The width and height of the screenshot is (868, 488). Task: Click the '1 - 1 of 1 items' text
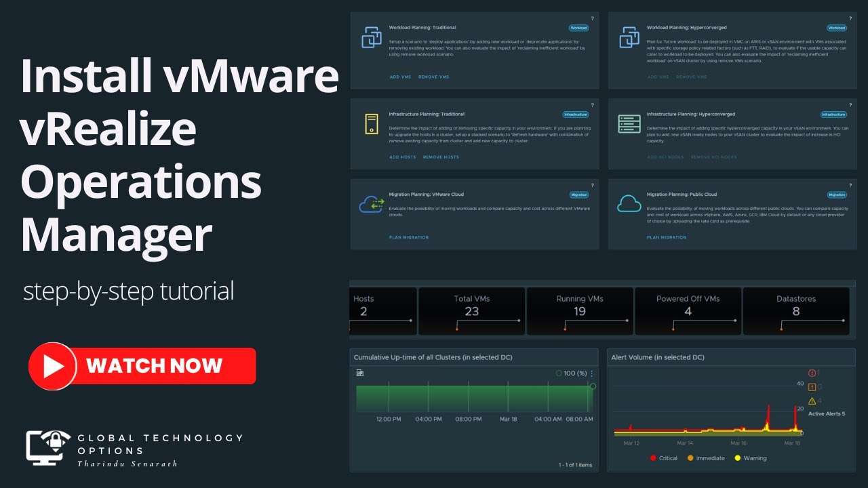[575, 465]
